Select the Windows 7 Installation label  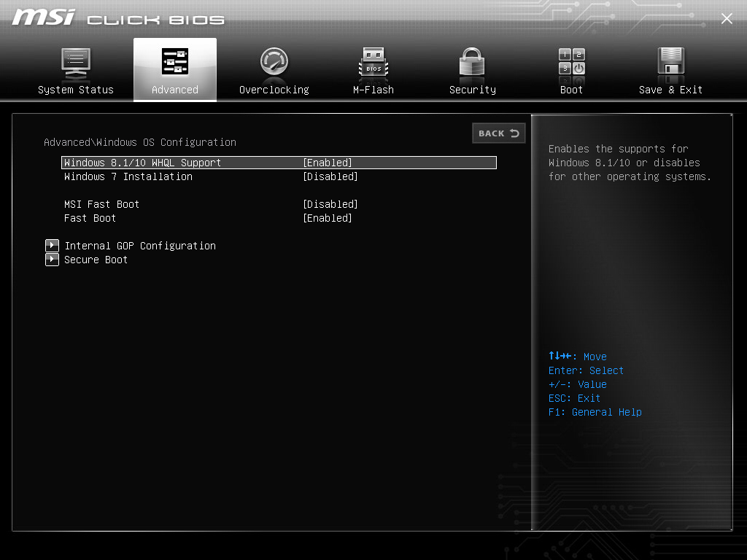[x=128, y=176]
